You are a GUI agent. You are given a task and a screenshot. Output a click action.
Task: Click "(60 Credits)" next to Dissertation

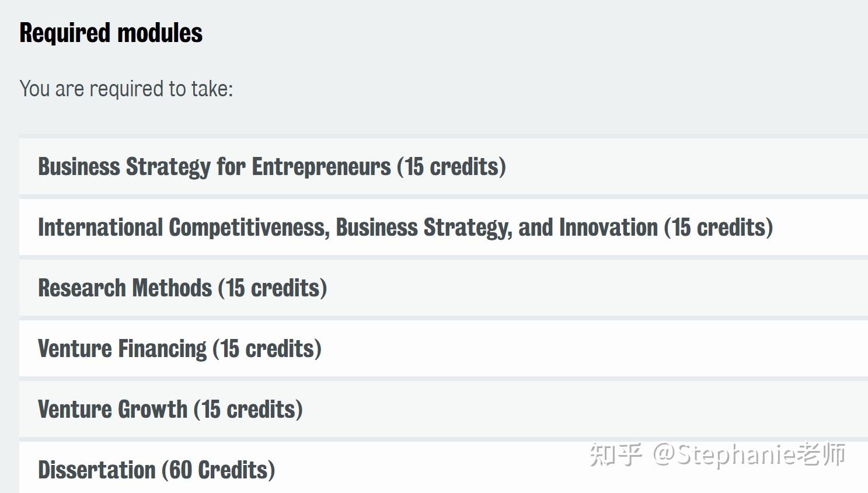pos(218,470)
